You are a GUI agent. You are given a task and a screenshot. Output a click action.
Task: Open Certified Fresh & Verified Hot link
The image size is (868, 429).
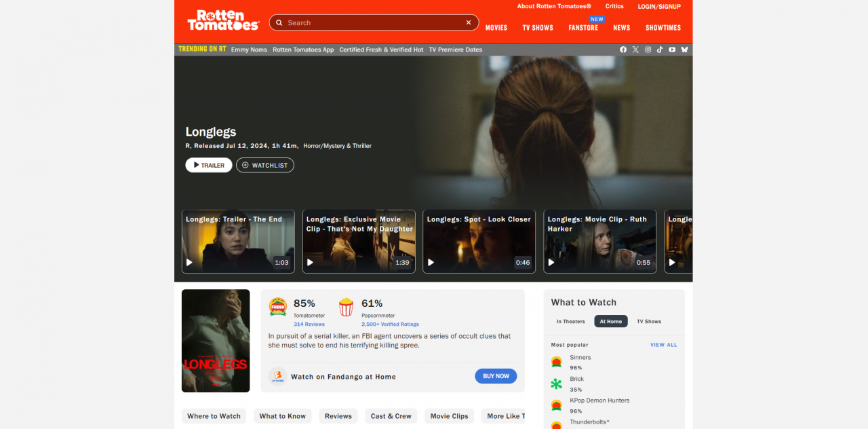pyautogui.click(x=381, y=50)
